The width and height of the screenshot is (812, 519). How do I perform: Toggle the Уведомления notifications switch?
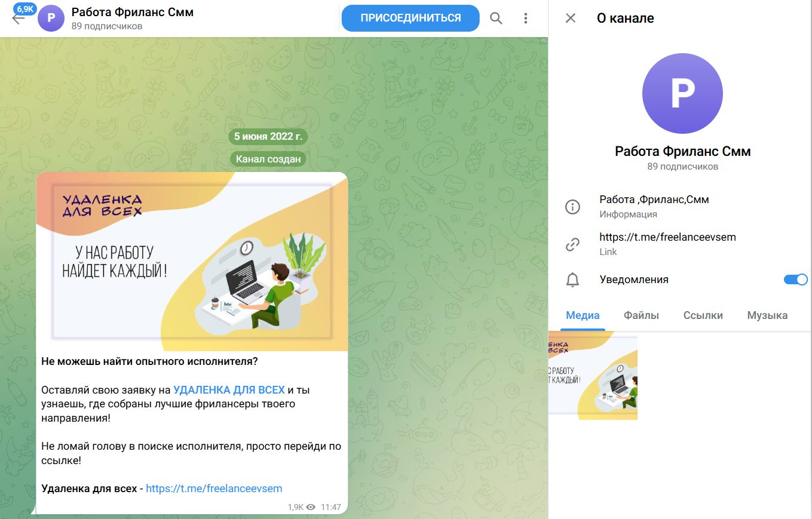click(x=795, y=280)
